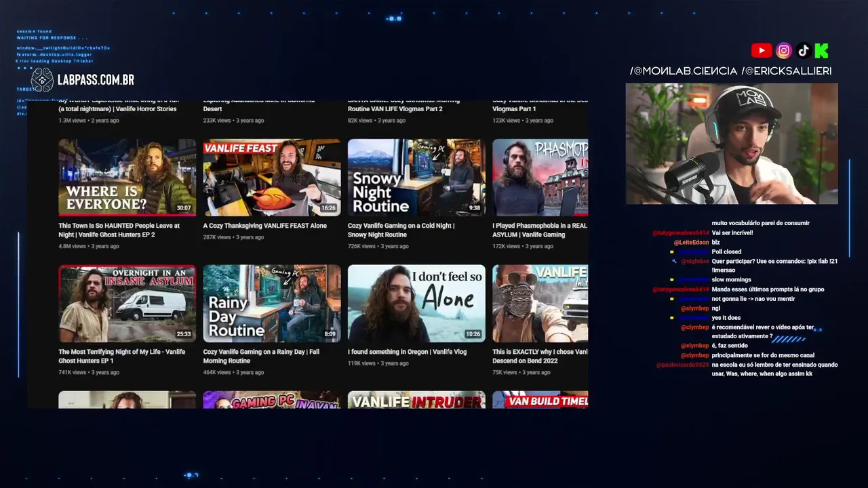The width and height of the screenshot is (868, 488).
Task: Open the 'I don't feel so Alone' thumbnail
Action: (416, 304)
